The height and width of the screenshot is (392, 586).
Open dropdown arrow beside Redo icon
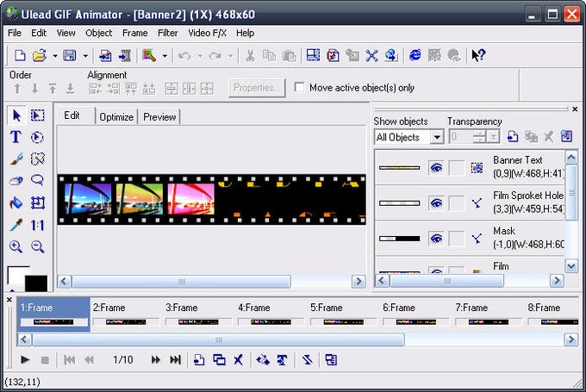pos(230,56)
